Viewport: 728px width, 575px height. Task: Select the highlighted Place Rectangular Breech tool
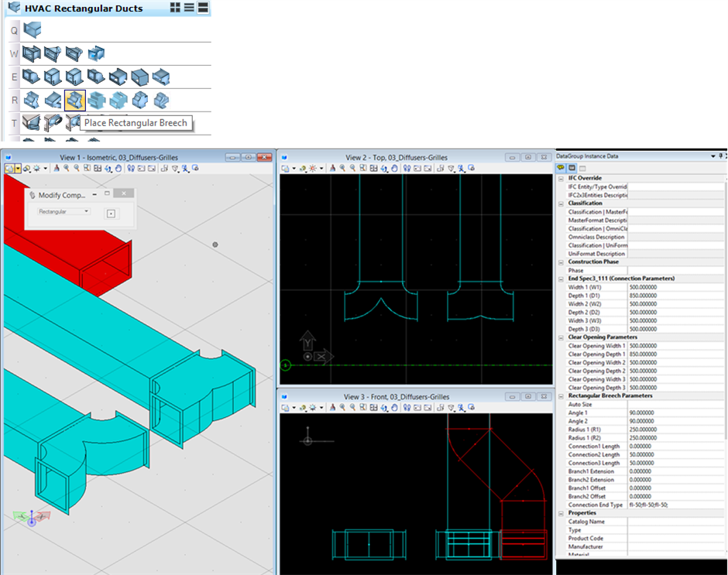point(75,100)
